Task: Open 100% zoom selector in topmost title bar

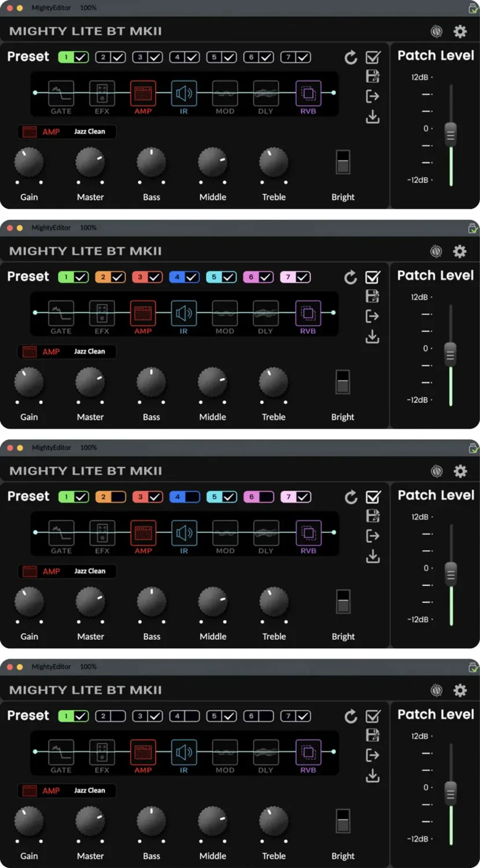Action: click(x=88, y=8)
